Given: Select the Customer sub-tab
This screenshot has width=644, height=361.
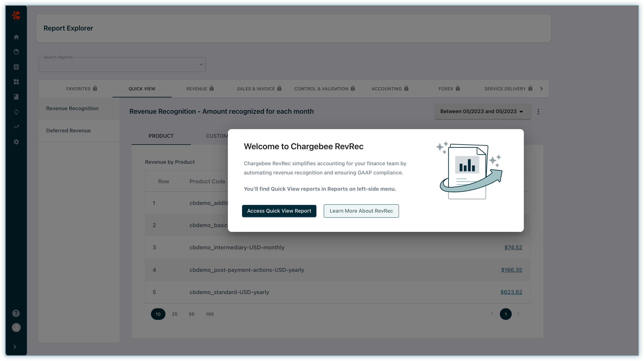Looking at the screenshot, I should point(217,136).
